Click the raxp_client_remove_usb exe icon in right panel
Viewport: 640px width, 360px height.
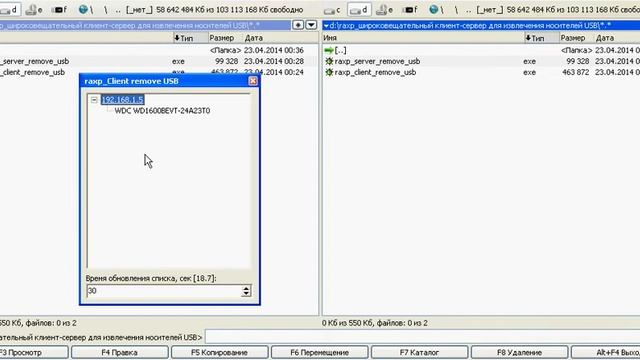pyautogui.click(x=329, y=72)
